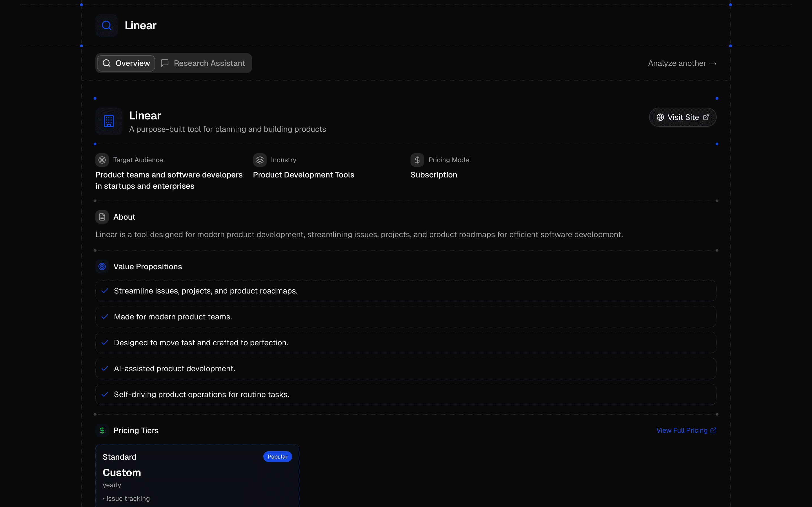Click the dollar icon next to Pricing Model
Viewport: 812px width, 507px height.
(x=417, y=160)
